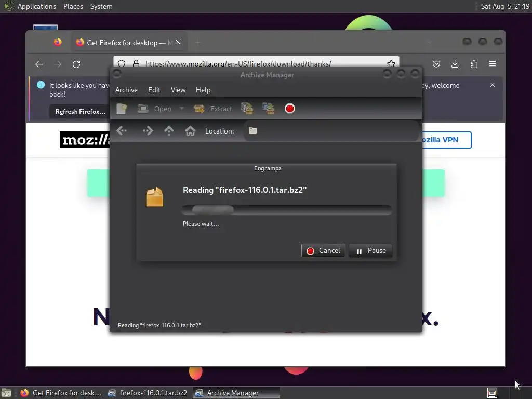Click the Home location icon
Image resolution: width=532 pixels, height=399 pixels.
(x=190, y=130)
